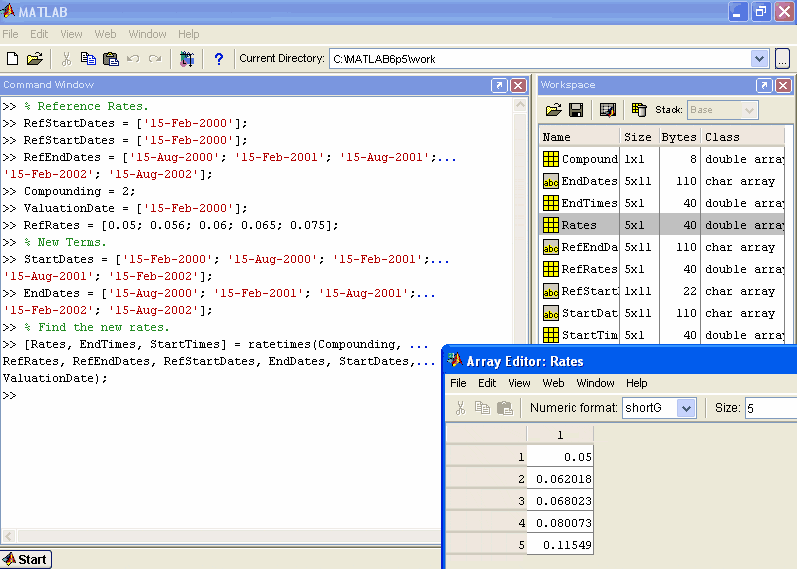Select the Rates variable row in Workspace
The width and height of the screenshot is (797, 569).
(x=662, y=225)
